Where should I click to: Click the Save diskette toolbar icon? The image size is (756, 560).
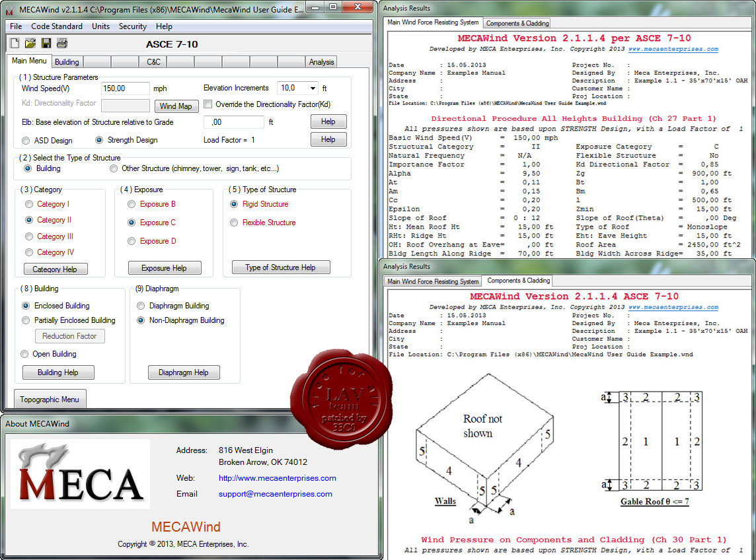46,44
